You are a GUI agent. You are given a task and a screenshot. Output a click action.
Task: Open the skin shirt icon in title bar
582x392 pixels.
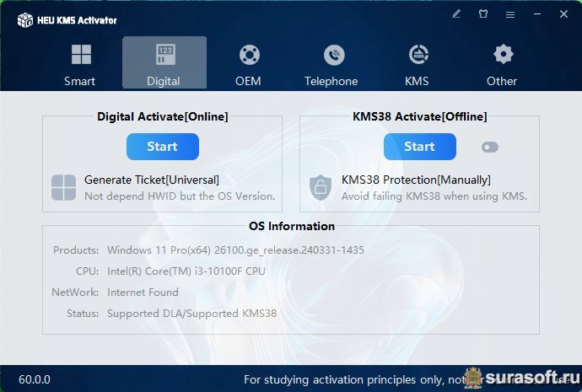click(x=483, y=14)
